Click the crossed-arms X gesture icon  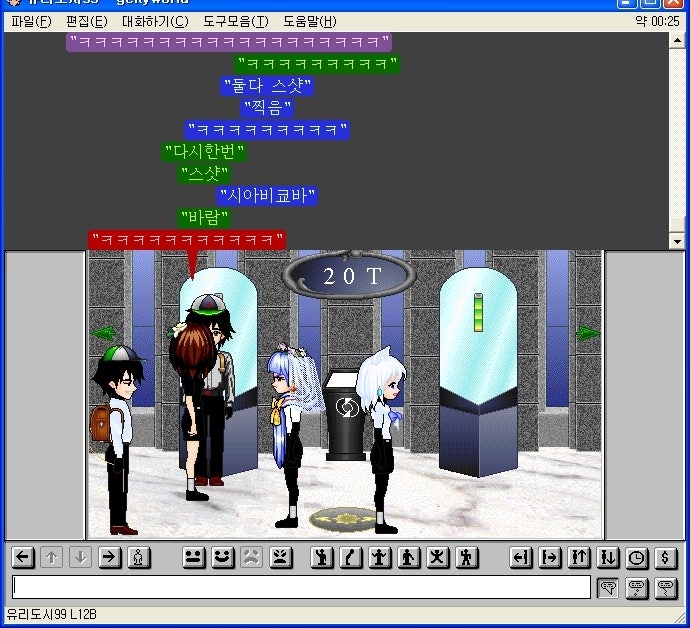tap(438, 558)
